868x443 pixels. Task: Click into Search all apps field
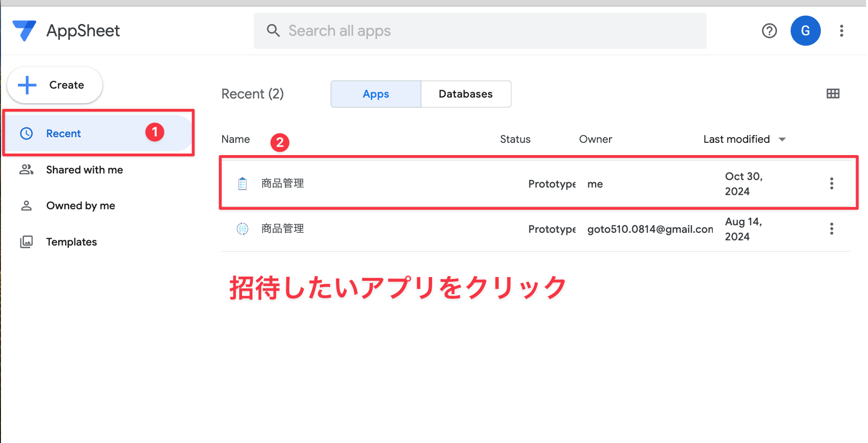(x=480, y=31)
